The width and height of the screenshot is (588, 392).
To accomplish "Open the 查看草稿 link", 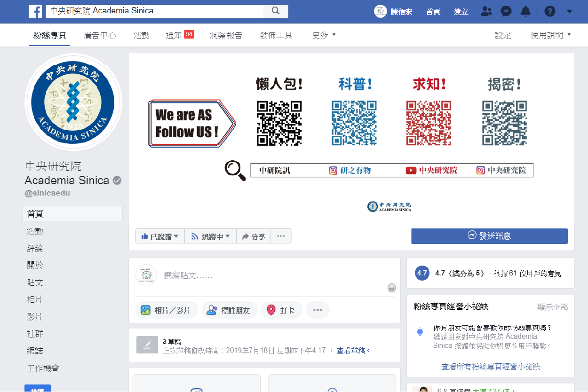I will tap(353, 351).
